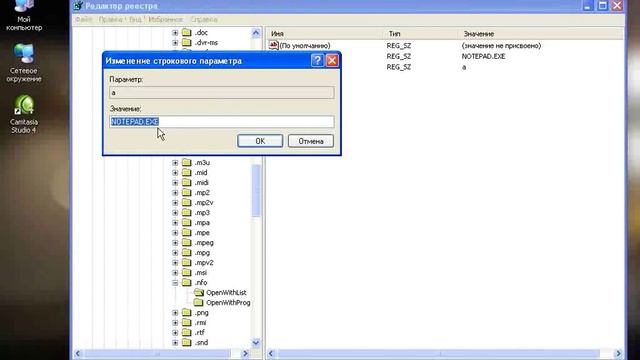Click the .m3u folder icon

(187, 162)
